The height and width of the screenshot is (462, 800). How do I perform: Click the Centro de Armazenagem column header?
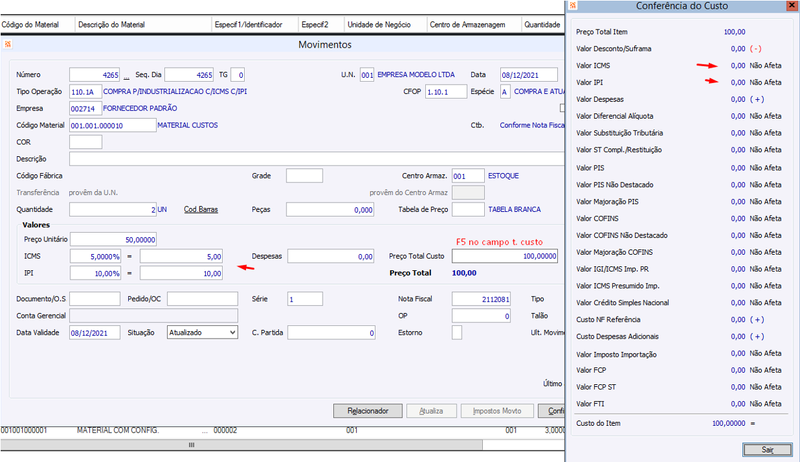[473, 24]
